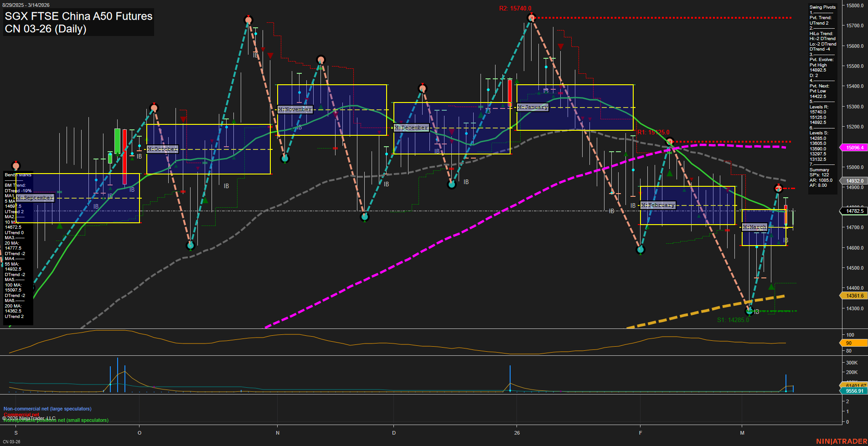Click the latest swing high pivot circle above M:March box

click(x=778, y=188)
